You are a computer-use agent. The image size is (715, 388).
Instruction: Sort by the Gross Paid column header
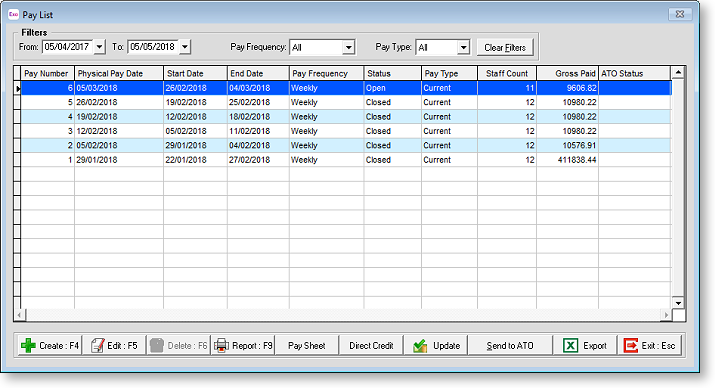(x=567, y=73)
